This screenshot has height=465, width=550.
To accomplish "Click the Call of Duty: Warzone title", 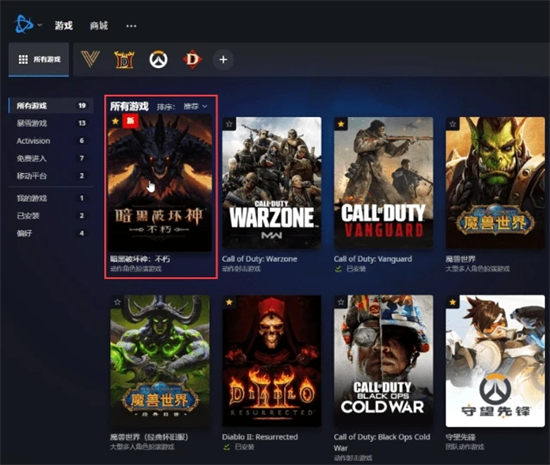I will [x=260, y=259].
